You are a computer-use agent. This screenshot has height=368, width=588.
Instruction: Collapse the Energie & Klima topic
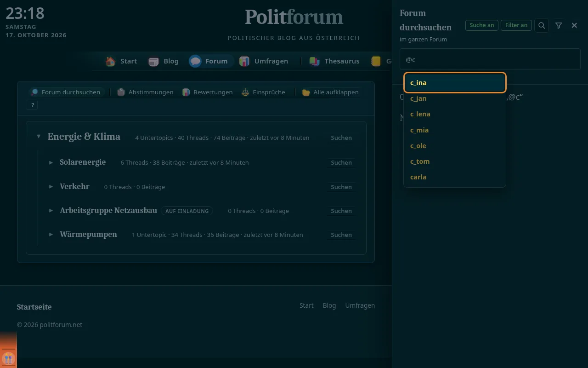coord(39,137)
